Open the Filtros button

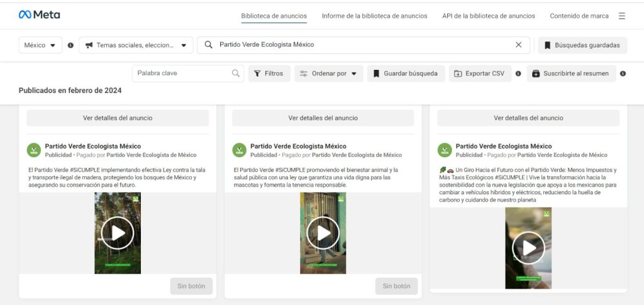pyautogui.click(x=269, y=74)
